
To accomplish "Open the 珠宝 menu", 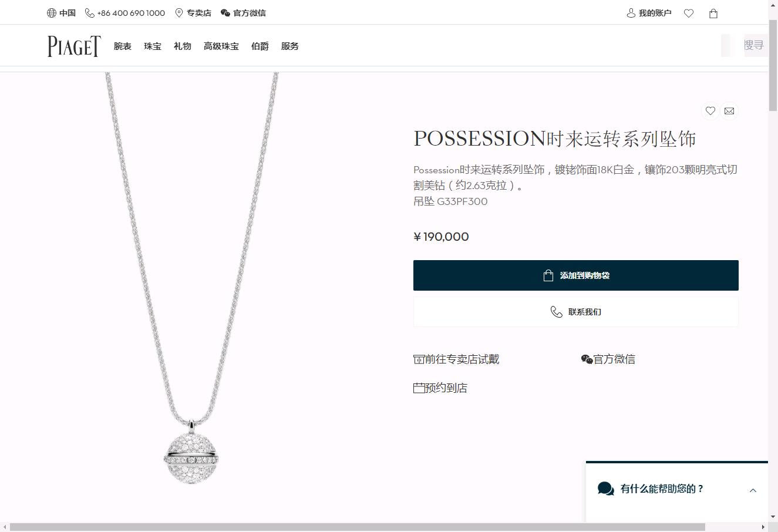I will coord(153,46).
